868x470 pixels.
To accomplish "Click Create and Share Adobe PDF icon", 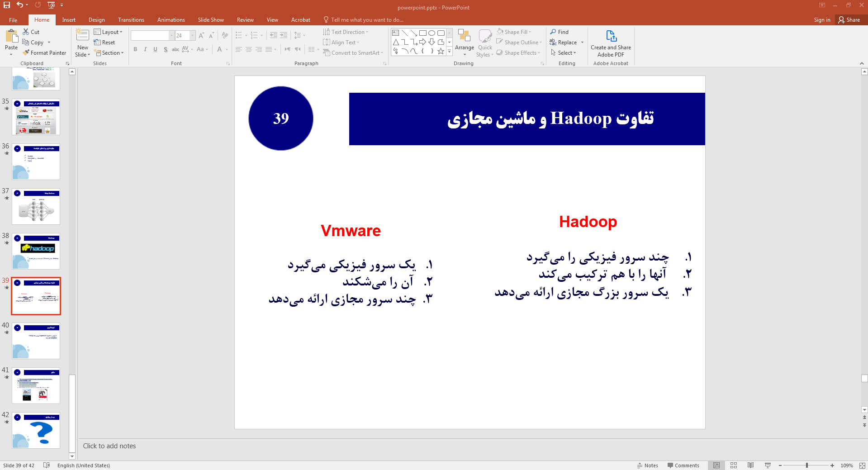I will pos(611,36).
